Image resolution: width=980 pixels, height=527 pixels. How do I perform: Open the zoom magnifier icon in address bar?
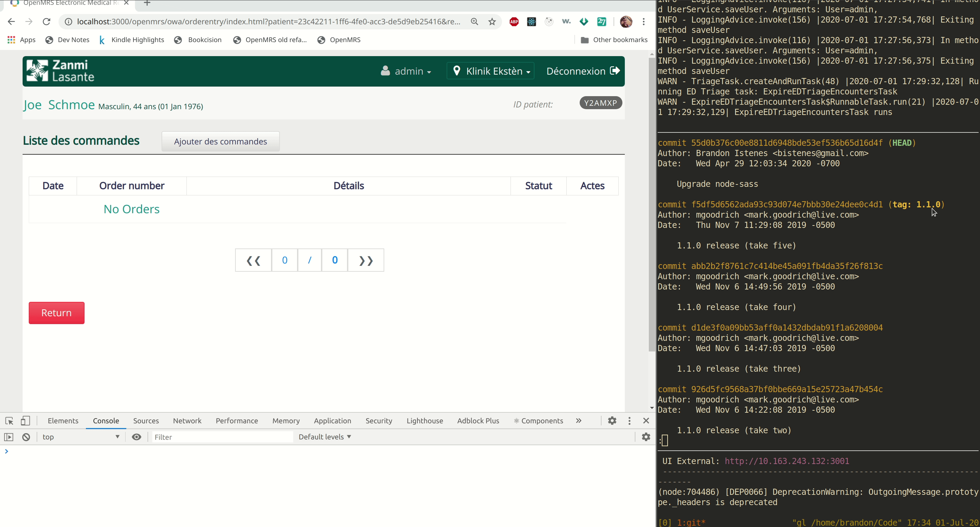474,22
